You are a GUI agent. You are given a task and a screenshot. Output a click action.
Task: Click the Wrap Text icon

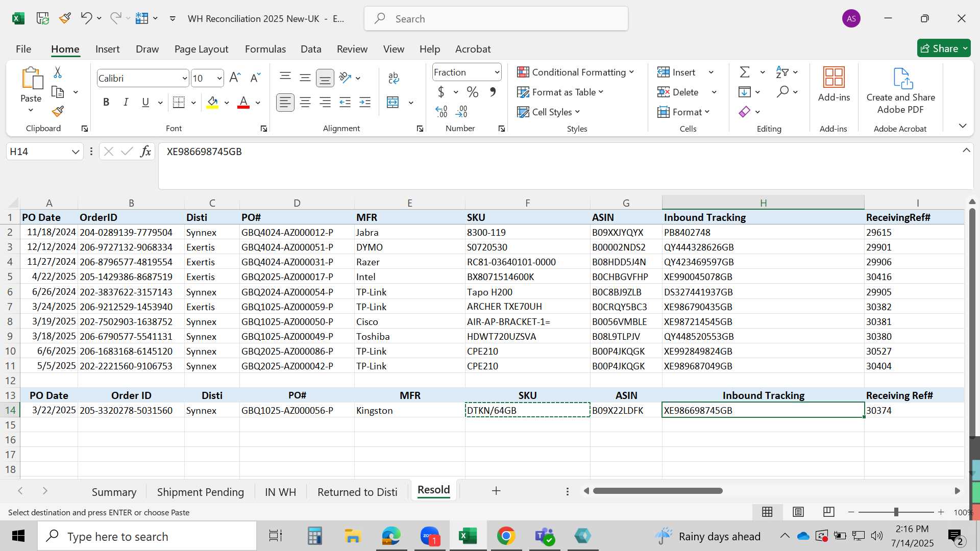point(394,78)
